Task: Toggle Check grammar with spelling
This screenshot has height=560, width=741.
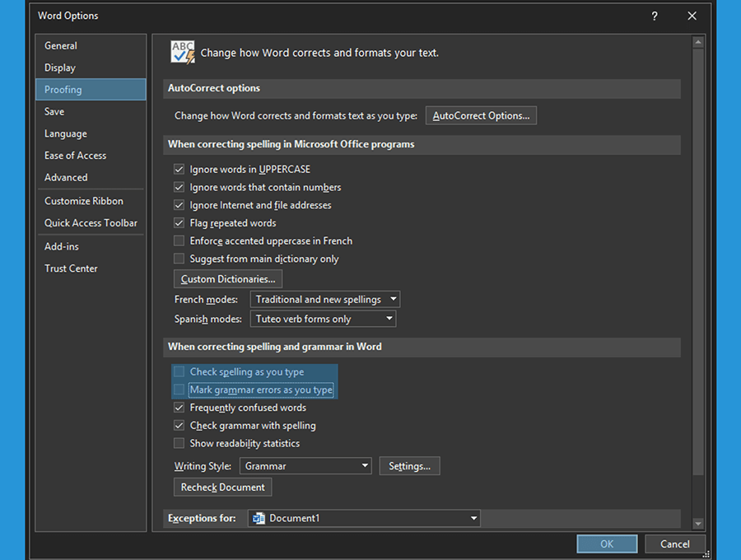Action: 179,426
